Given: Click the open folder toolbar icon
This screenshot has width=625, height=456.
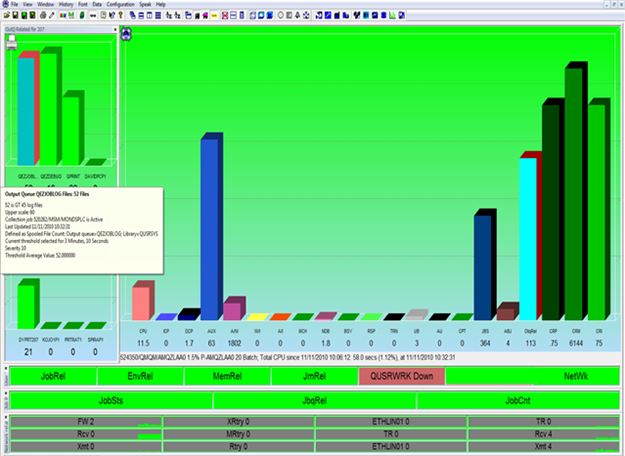Looking at the screenshot, I should coord(8,17).
